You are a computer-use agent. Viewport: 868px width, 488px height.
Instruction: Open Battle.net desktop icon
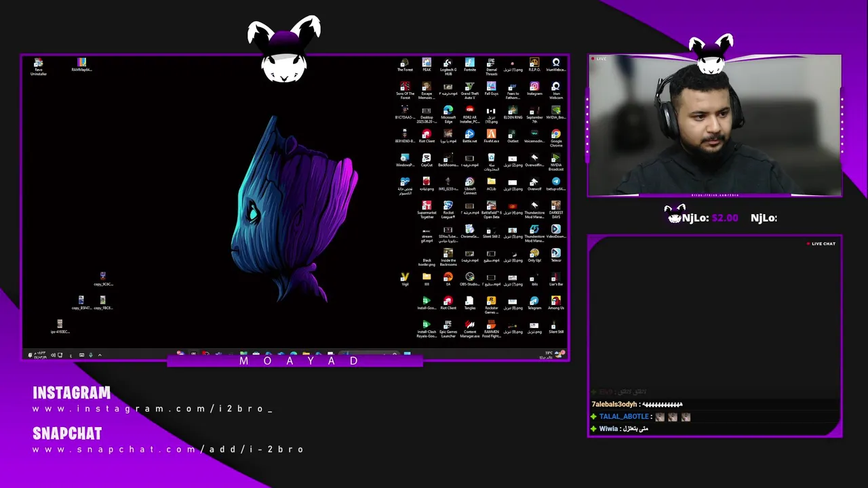point(470,136)
